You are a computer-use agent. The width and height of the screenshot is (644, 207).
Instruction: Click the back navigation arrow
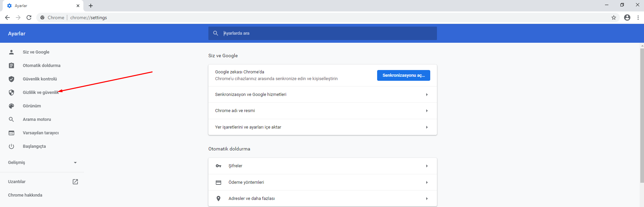[x=7, y=18]
